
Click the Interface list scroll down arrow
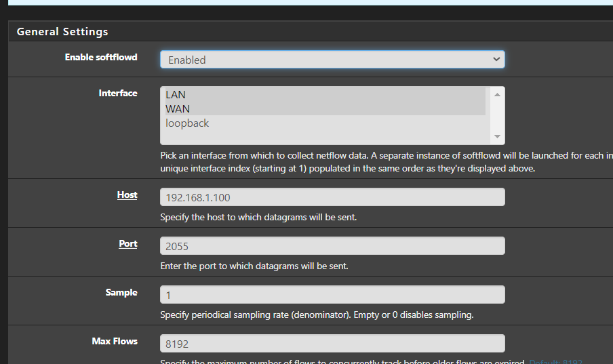(497, 136)
